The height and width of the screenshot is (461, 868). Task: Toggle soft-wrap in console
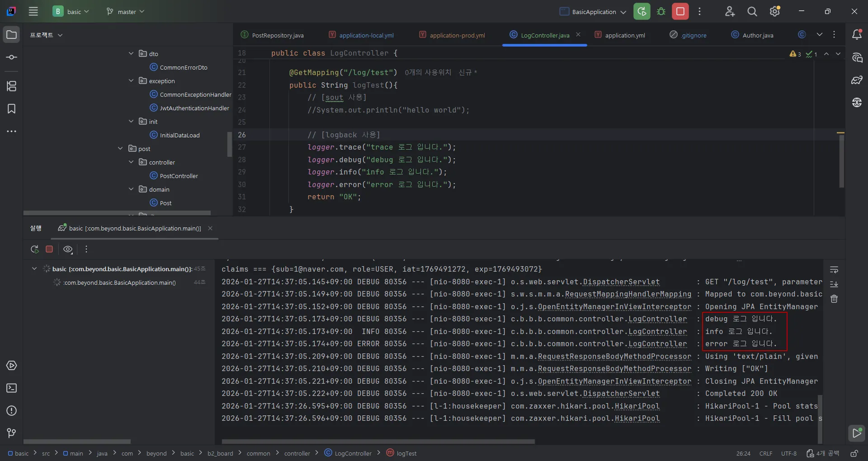point(834,270)
